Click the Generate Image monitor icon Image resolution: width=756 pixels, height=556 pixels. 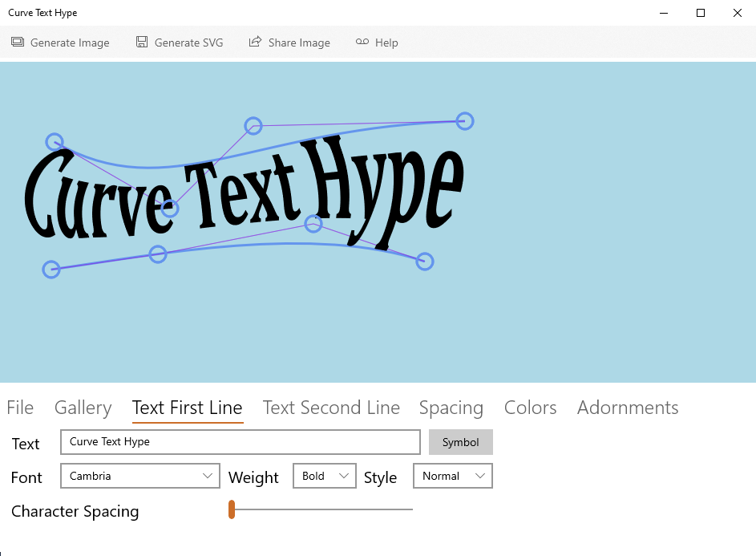tap(18, 42)
